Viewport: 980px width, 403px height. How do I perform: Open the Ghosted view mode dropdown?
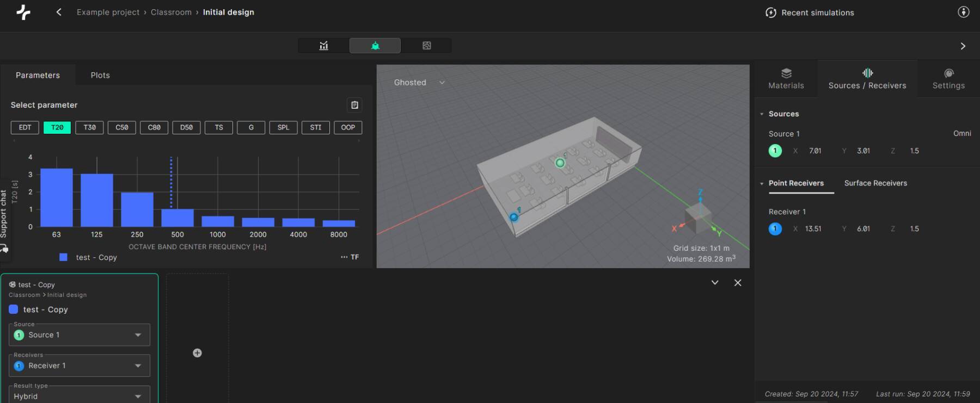[419, 83]
